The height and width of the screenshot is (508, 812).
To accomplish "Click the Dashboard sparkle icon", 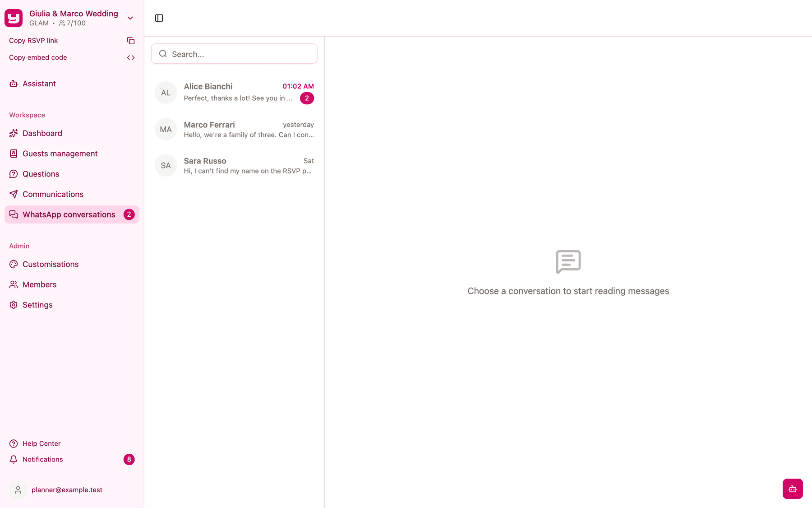I will [14, 133].
